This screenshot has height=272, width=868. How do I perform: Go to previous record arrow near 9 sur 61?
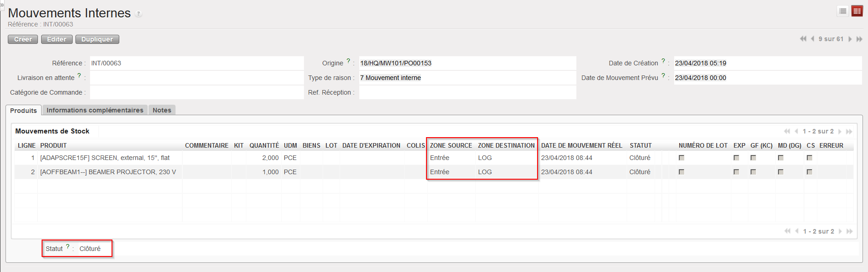click(812, 39)
